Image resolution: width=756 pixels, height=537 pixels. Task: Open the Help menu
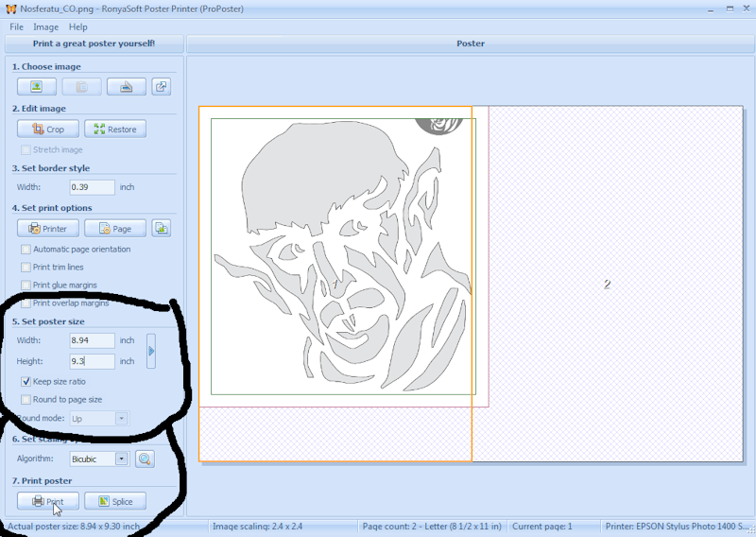pos(77,27)
